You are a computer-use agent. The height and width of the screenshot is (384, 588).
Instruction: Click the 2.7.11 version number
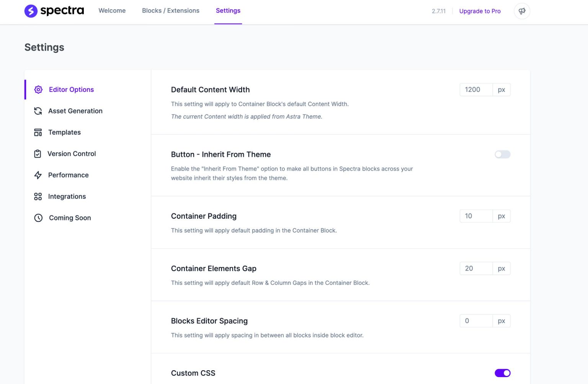tap(438, 11)
